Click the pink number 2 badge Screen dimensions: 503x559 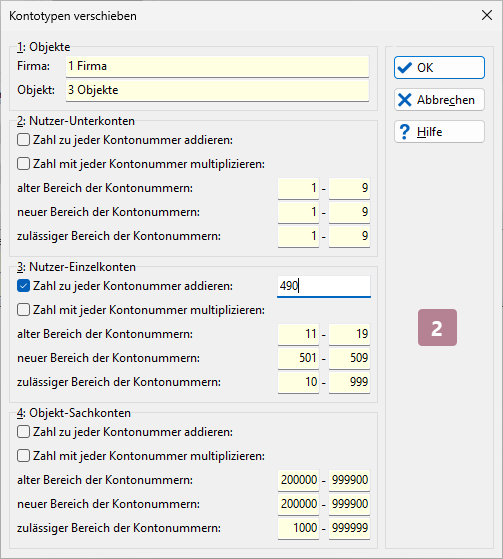click(437, 327)
